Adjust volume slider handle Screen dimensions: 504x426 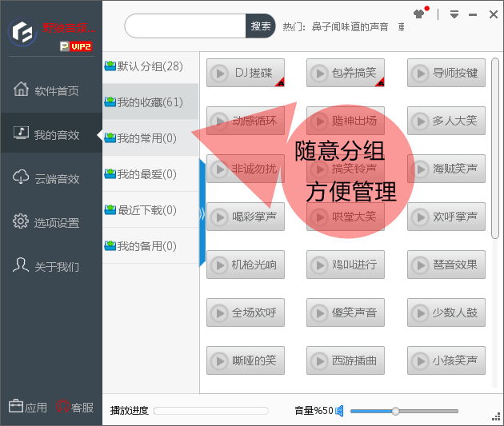[396, 411]
